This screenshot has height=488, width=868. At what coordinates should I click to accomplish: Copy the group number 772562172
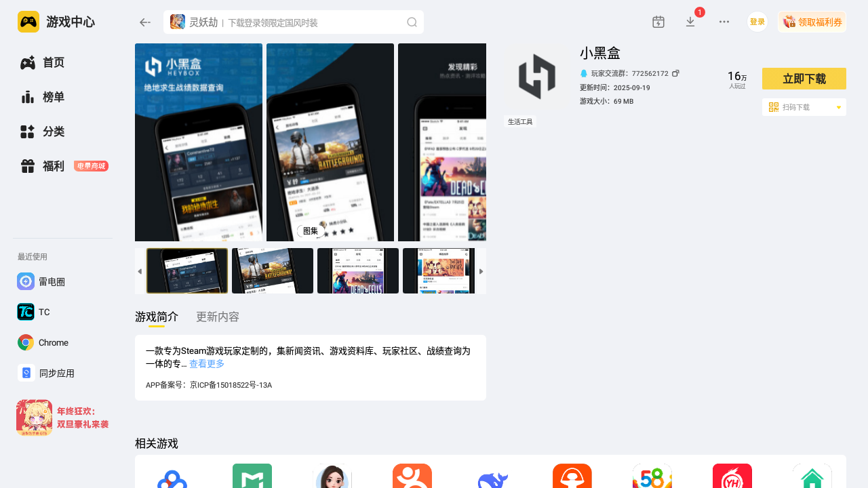[675, 73]
